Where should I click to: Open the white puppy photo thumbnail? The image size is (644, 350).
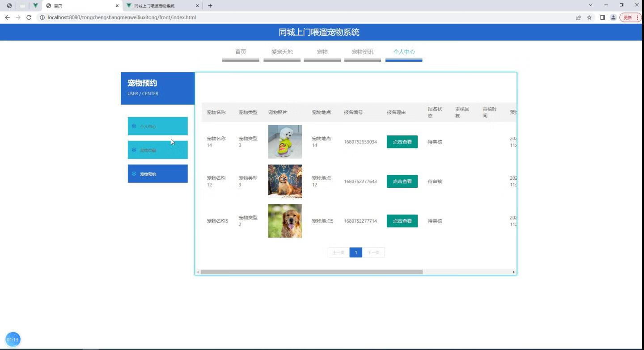click(x=285, y=142)
